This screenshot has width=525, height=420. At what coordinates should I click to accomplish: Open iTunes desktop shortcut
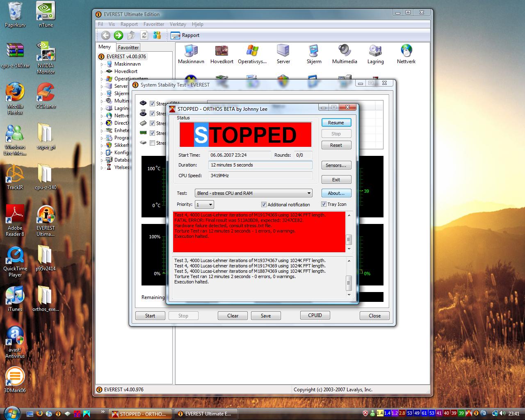tap(15, 299)
